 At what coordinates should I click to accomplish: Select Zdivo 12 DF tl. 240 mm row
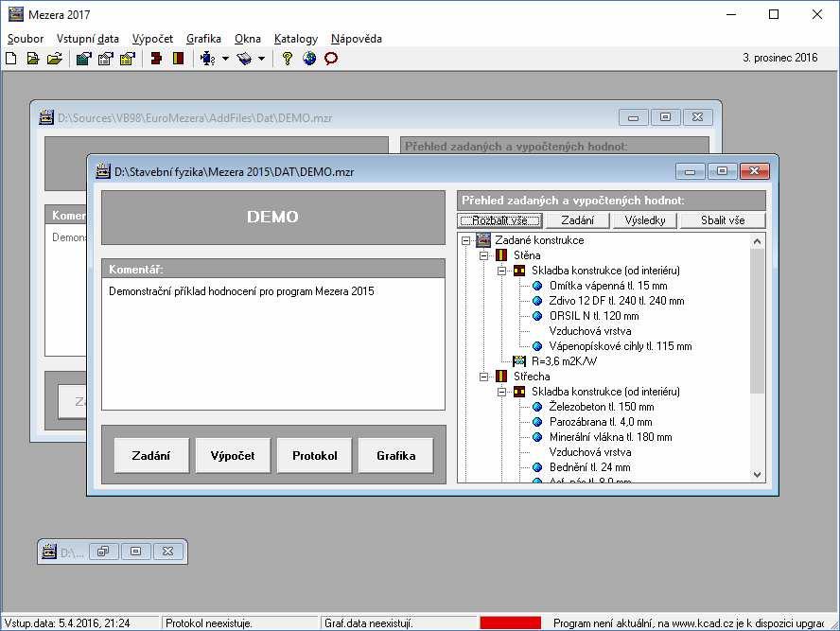(617, 301)
